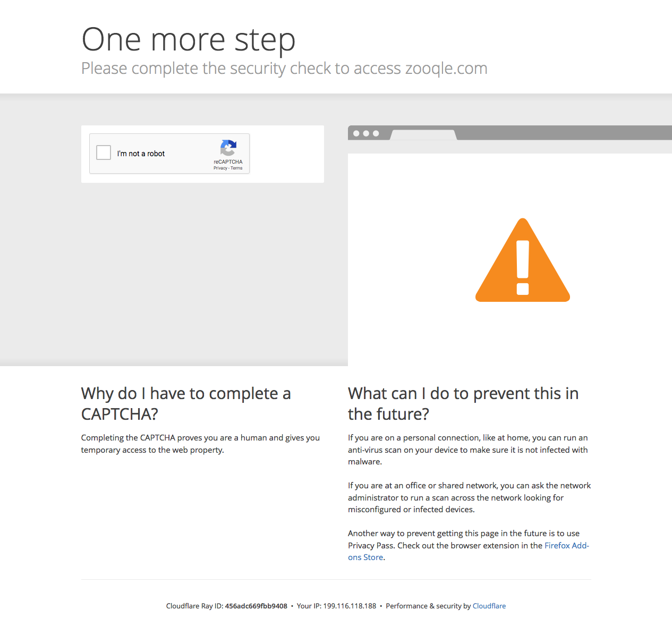
Task: Click the "Your IP" address text
Action: pos(336,606)
